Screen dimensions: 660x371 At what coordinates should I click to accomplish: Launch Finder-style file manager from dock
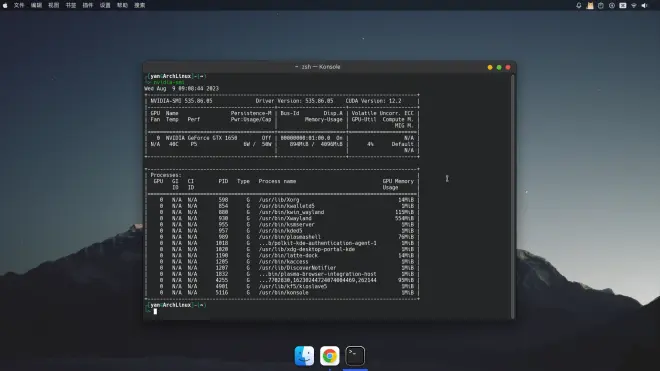tap(304, 356)
